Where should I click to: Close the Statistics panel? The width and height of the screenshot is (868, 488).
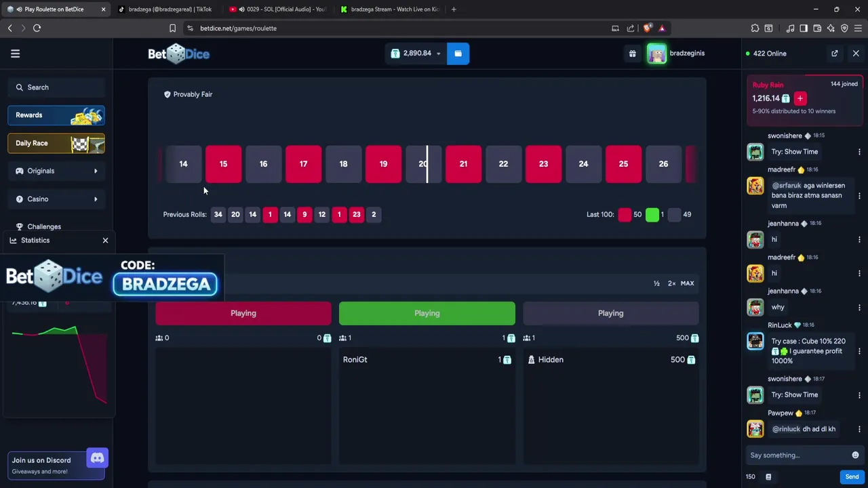105,241
